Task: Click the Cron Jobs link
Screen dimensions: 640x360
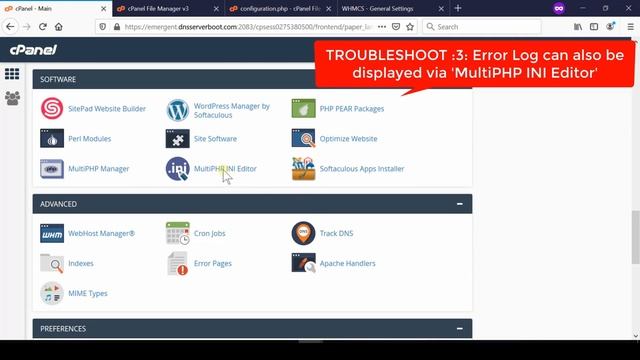Action: (210, 233)
